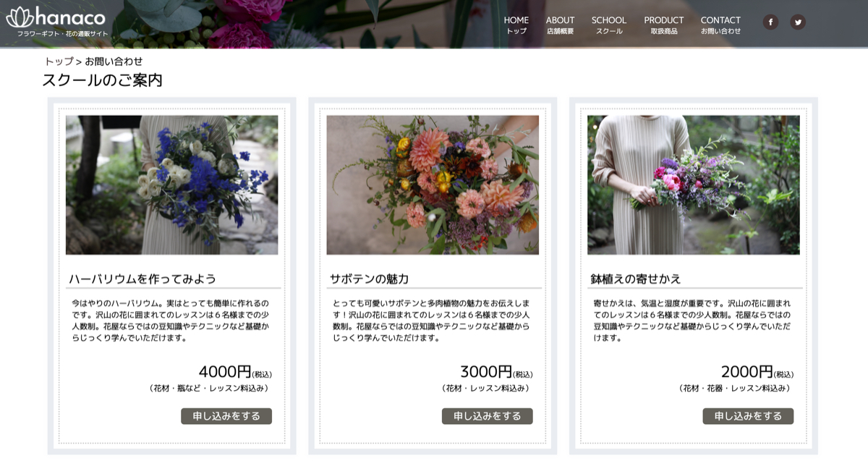
Task: Click the サボテン lesson description paragraph
Action: (432, 320)
